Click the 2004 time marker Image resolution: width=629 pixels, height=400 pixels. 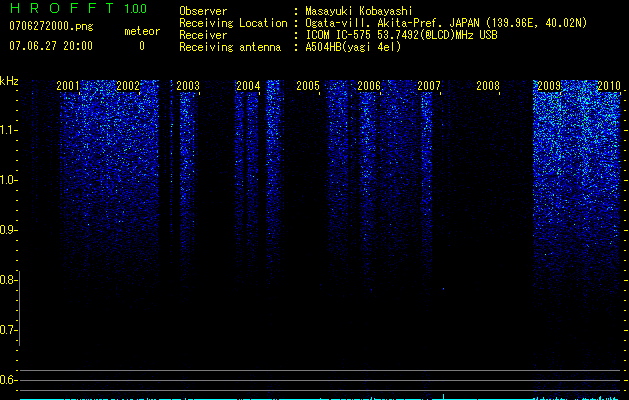coord(248,86)
